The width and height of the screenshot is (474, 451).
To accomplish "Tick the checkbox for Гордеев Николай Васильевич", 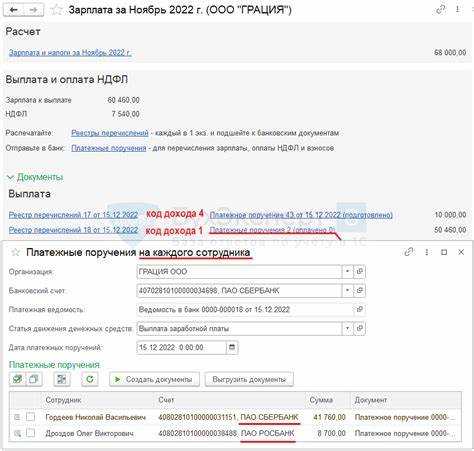I will (x=30, y=417).
